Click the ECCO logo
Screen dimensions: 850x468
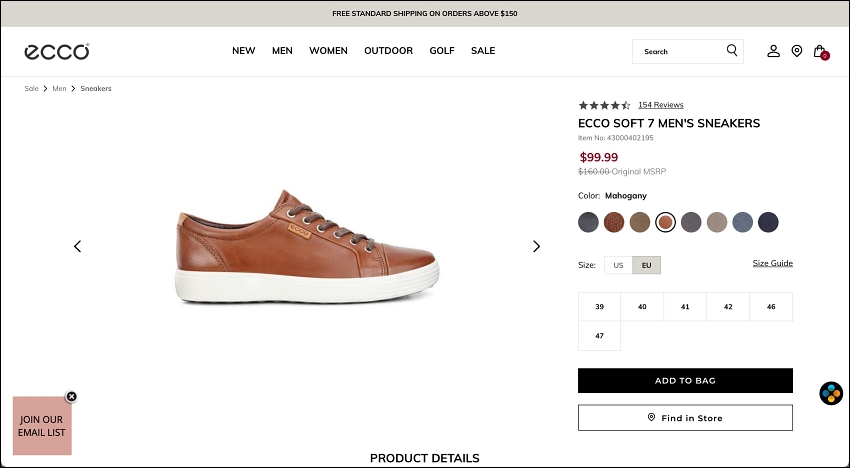click(57, 52)
